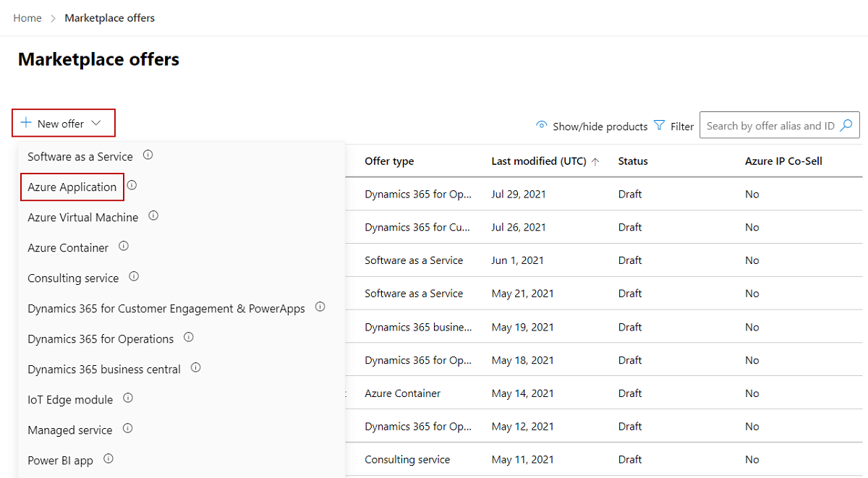
Task: Select Dynamics 365 business central option
Action: 104,369
